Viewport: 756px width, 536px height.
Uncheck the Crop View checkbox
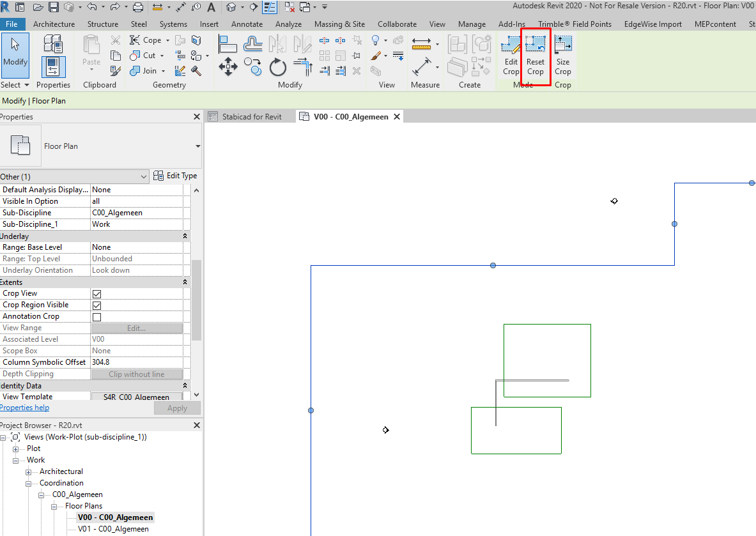(97, 293)
